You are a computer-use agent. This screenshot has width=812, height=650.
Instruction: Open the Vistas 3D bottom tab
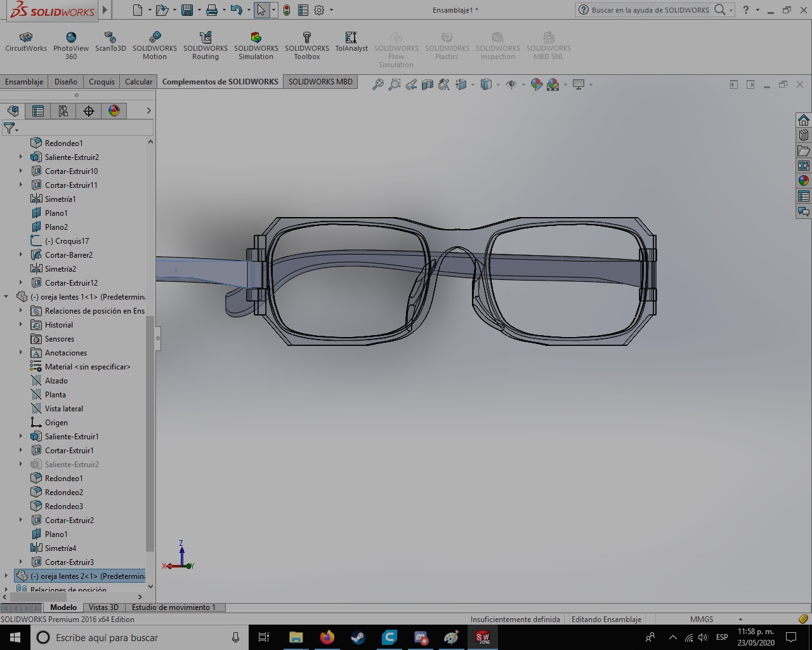coord(103,607)
